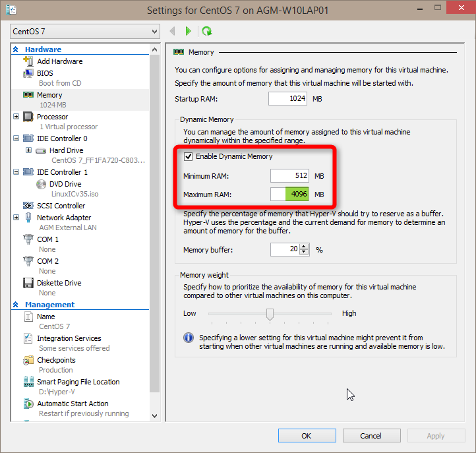The width and height of the screenshot is (476, 453).
Task: Open the CentOS 7 virtual machine dropdown
Action: (85, 31)
